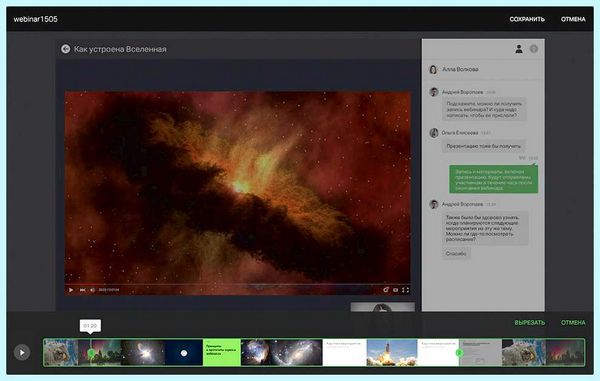Seek on the video player progress bar

(238, 284)
